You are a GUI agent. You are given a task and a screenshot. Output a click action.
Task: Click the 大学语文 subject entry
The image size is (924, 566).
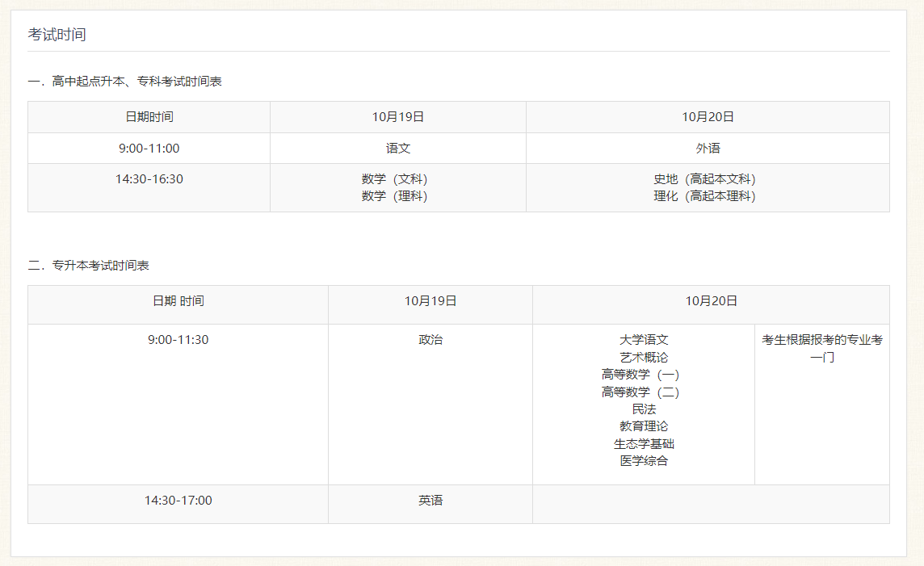[x=644, y=340]
